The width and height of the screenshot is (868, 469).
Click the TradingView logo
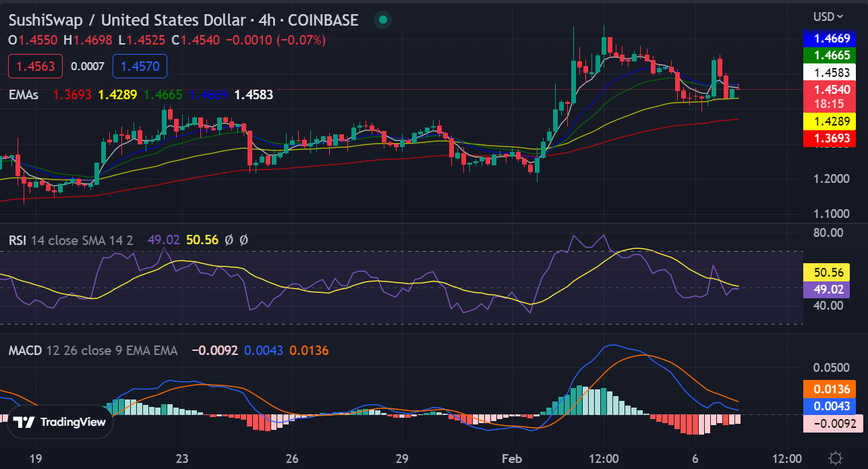pyautogui.click(x=59, y=421)
